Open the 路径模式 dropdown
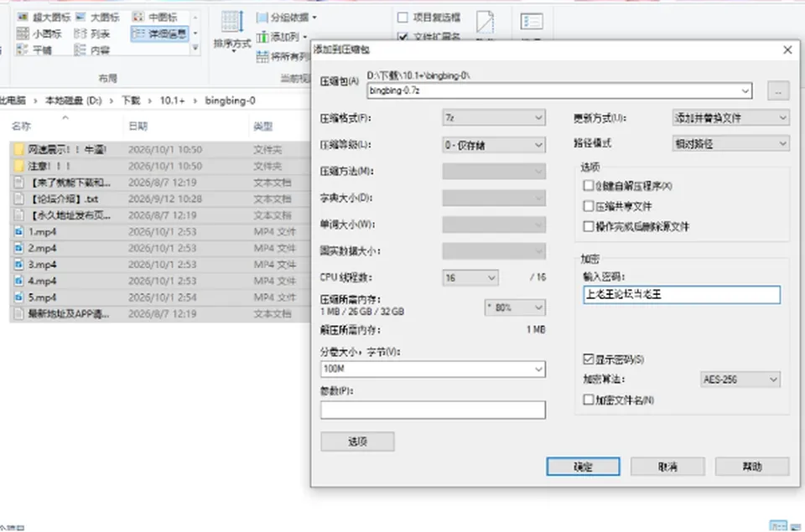 730,143
